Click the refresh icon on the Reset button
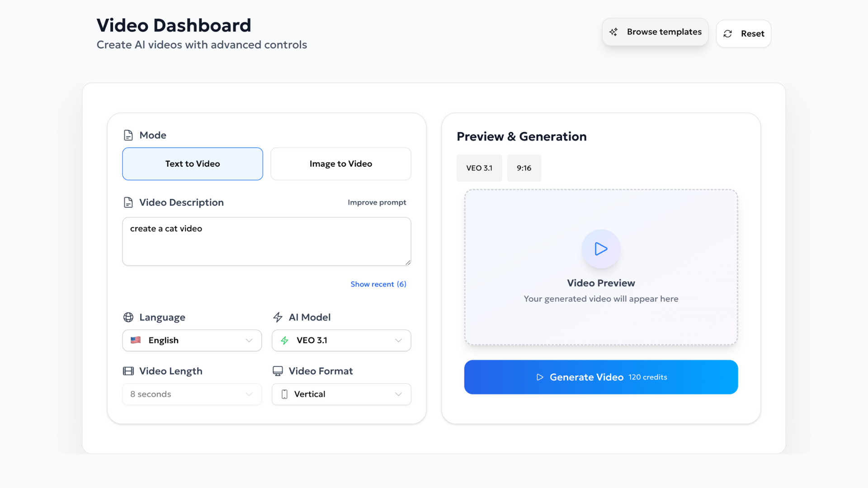868x488 pixels. 727,33
